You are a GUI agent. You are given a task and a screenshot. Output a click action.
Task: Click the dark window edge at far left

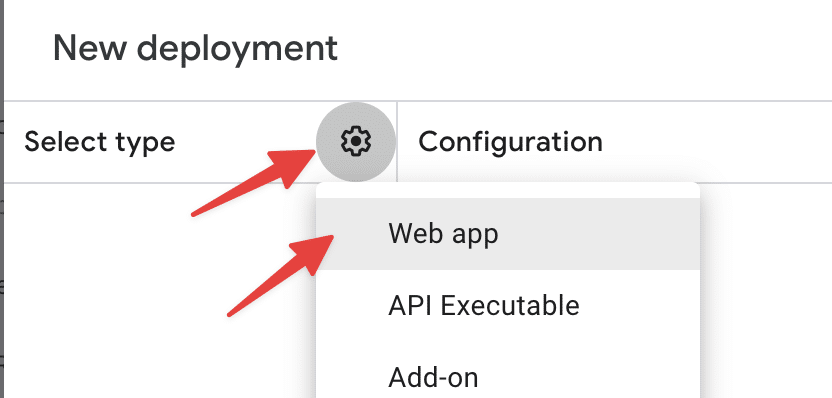coord(2,199)
